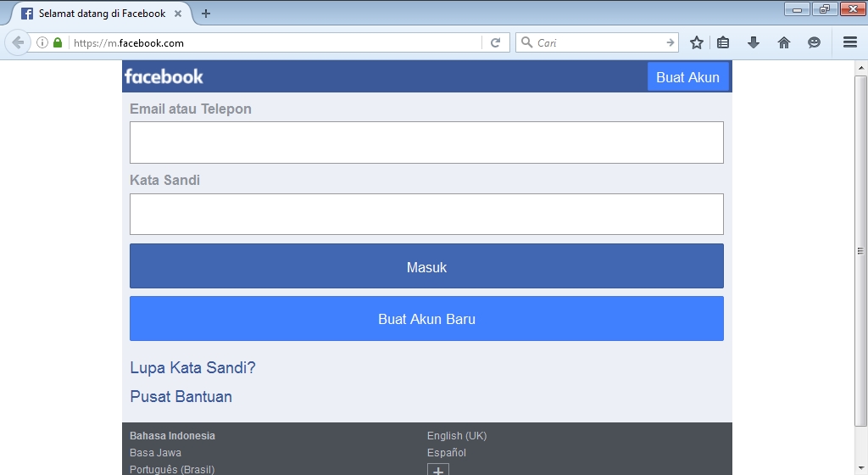Click the scrollbar up arrow

(860, 68)
